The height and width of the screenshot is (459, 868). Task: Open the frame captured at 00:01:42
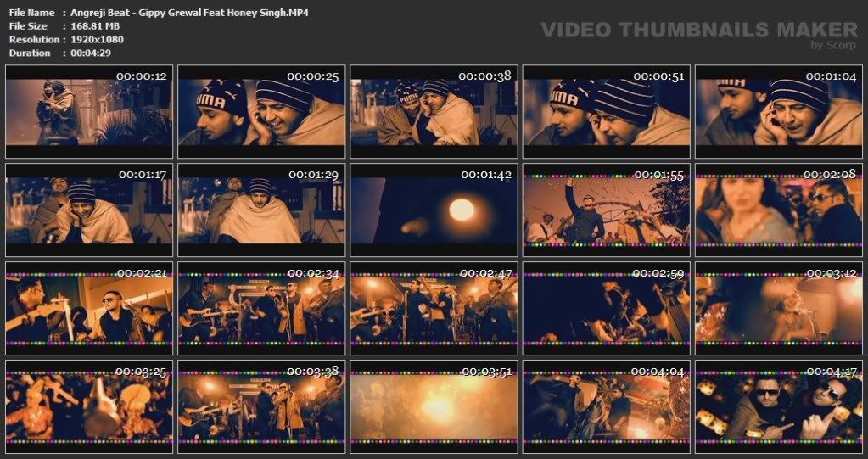(434, 210)
